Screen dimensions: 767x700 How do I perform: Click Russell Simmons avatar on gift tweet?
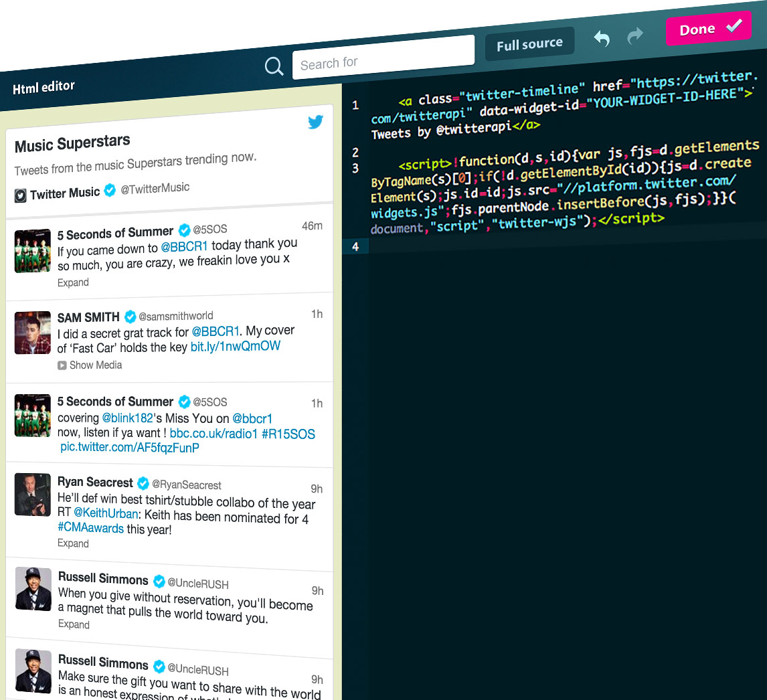tap(33, 671)
